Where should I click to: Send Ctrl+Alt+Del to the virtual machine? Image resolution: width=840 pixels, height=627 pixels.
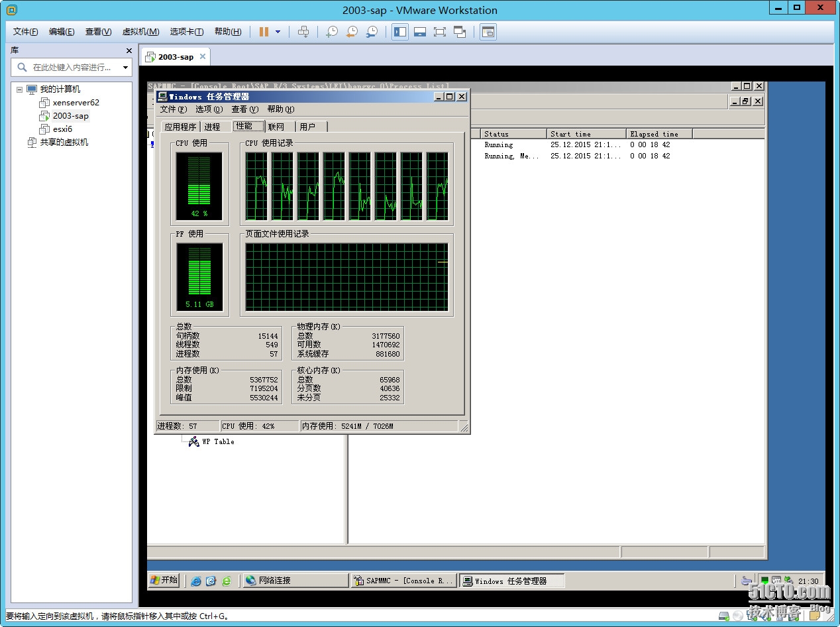[303, 32]
